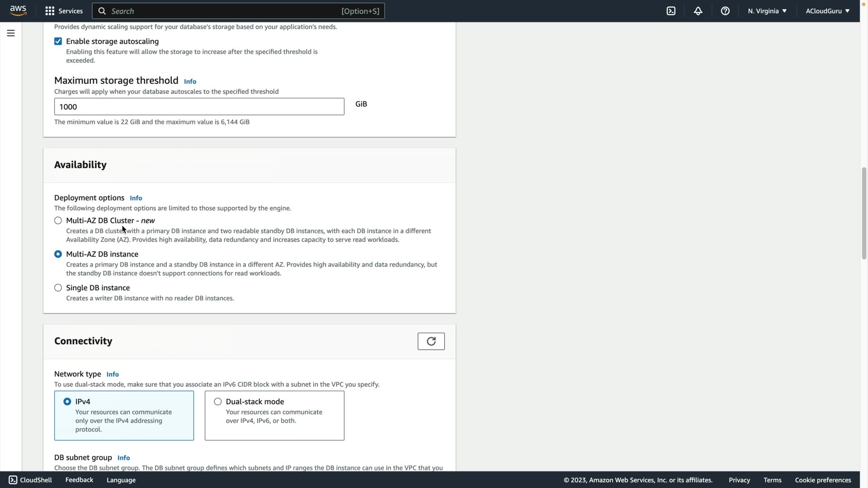The image size is (868, 488).
Task: Expand the ACloudGuru account menu
Action: coord(827,11)
